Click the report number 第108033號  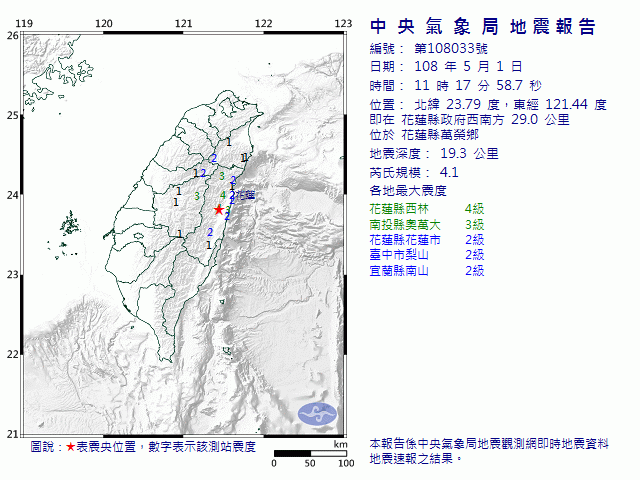click(451, 49)
